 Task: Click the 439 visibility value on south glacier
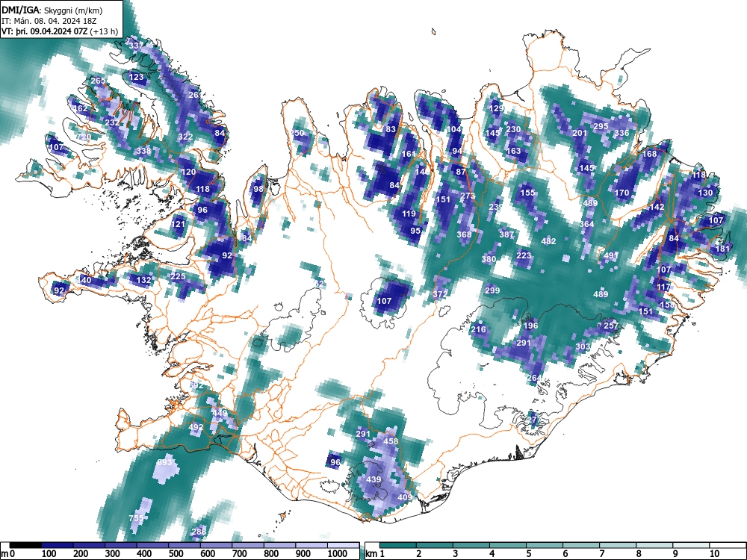pos(373,480)
